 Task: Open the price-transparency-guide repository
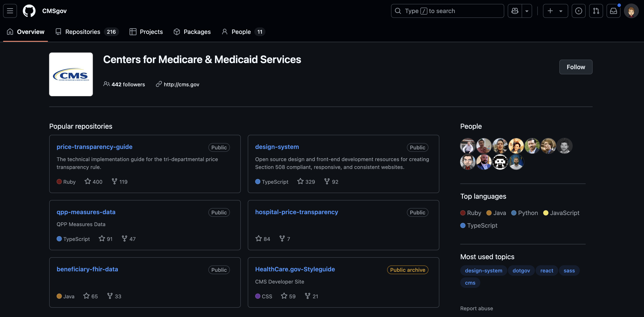click(94, 147)
